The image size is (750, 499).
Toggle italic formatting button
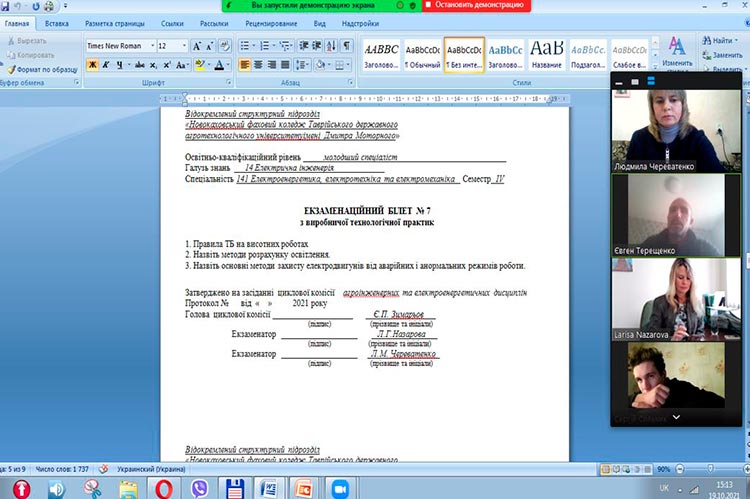pyautogui.click(x=106, y=65)
